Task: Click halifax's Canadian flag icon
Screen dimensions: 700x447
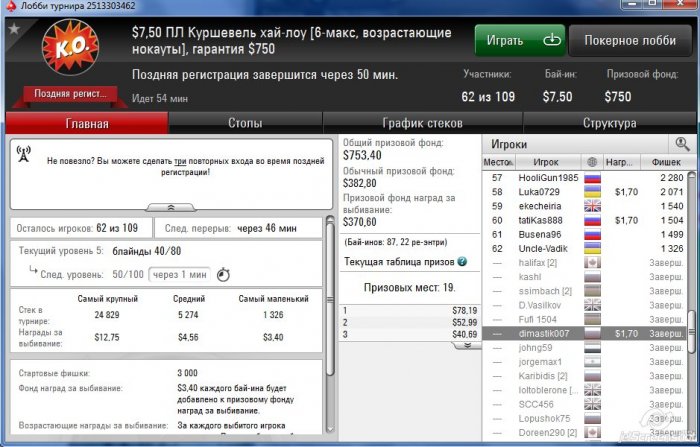Action: 592,263
